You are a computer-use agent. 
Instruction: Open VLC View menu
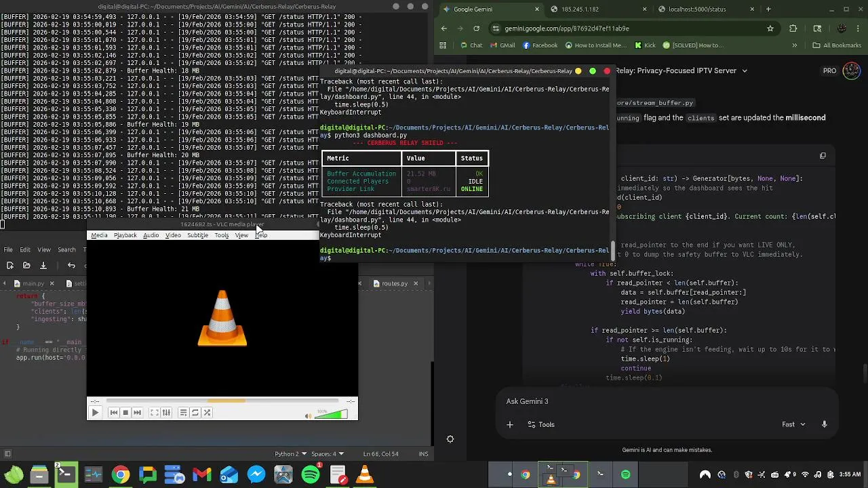pos(241,235)
